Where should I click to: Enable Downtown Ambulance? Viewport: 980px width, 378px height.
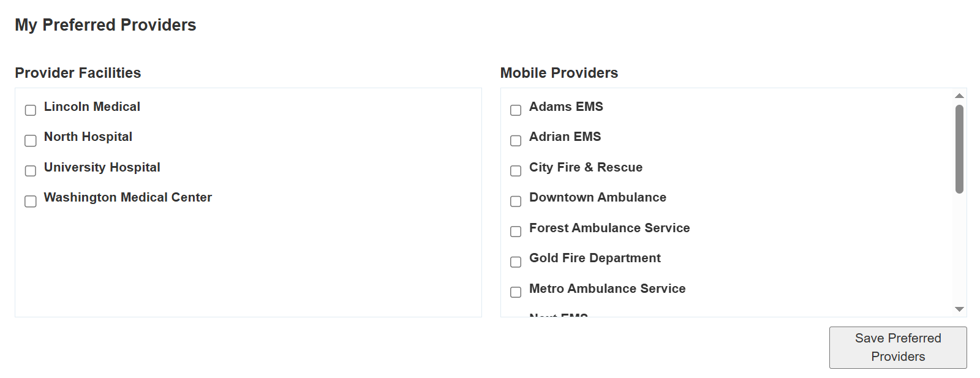click(515, 201)
